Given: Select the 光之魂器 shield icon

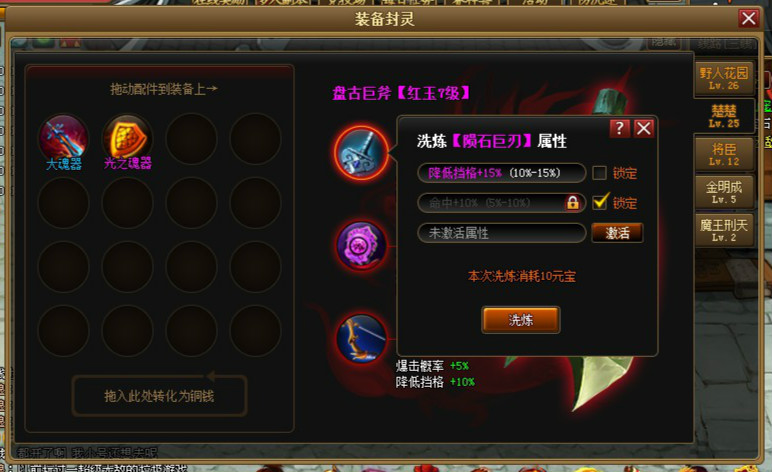Looking at the screenshot, I should pyautogui.click(x=128, y=138).
